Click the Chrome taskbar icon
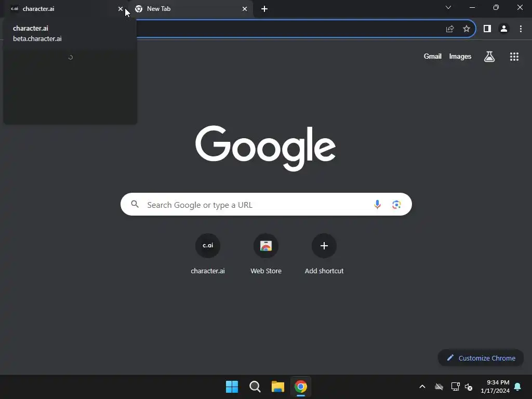The height and width of the screenshot is (399, 532). (x=301, y=387)
